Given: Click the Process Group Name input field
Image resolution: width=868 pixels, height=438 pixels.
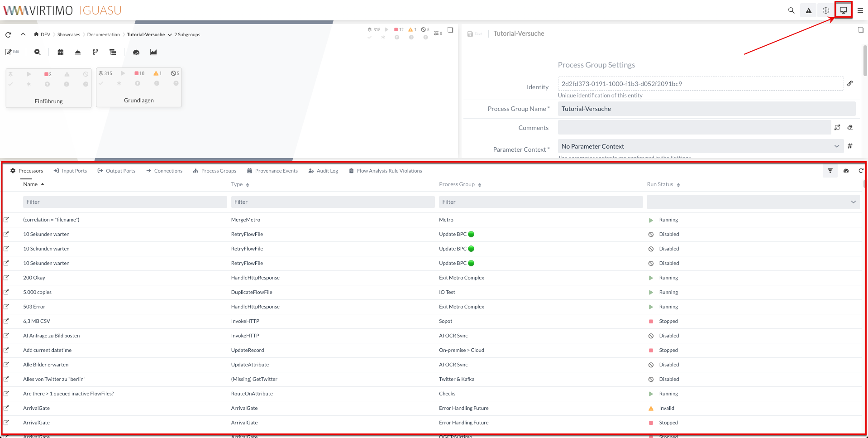Looking at the screenshot, I should [x=706, y=109].
